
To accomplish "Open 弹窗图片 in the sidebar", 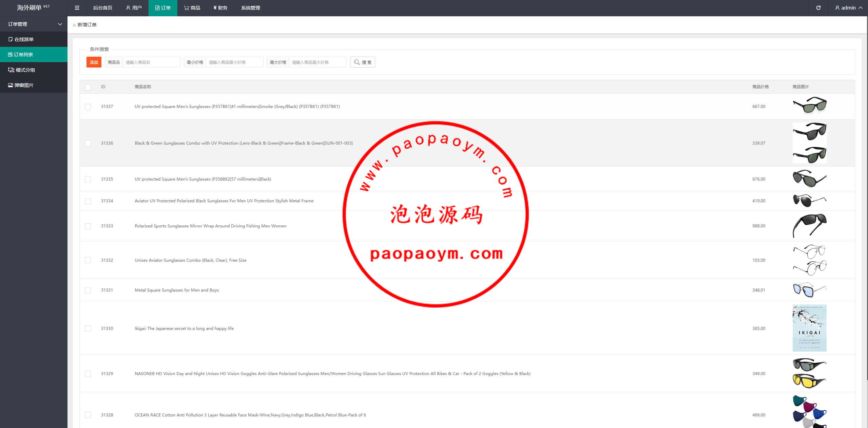I will point(34,85).
